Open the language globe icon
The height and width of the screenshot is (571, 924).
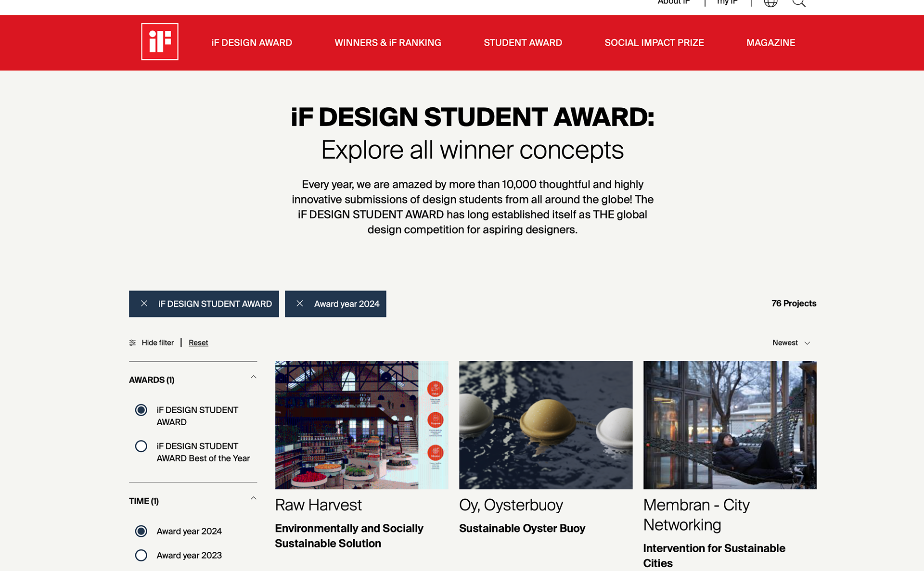(x=770, y=2)
